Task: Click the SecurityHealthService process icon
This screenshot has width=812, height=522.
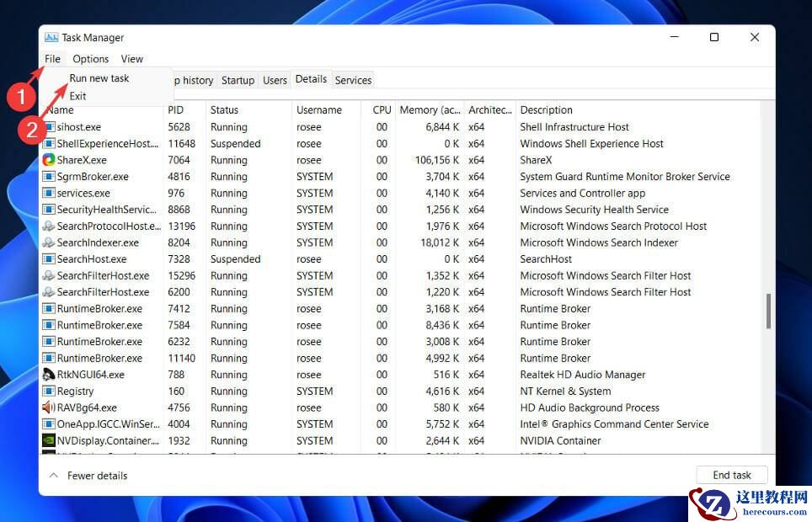Action: (49, 210)
